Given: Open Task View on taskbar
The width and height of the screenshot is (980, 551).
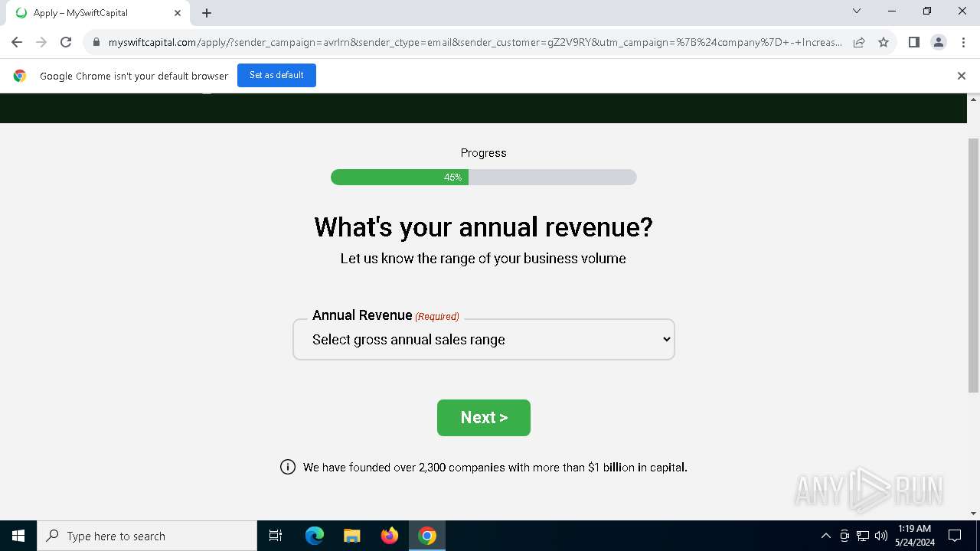Looking at the screenshot, I should click(x=276, y=536).
